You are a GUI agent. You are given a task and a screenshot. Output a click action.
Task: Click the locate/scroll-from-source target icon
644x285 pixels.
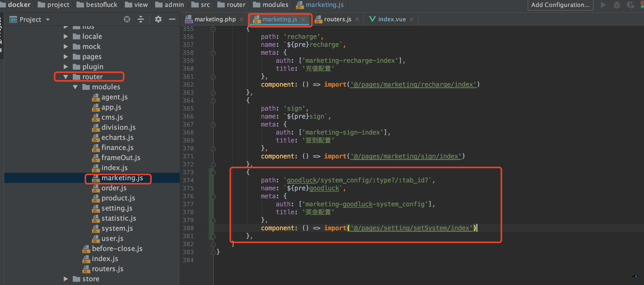click(x=127, y=19)
